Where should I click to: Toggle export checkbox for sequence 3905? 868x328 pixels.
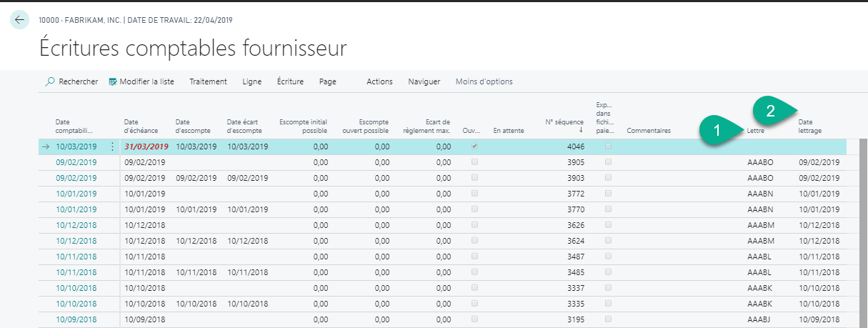pyautogui.click(x=608, y=162)
